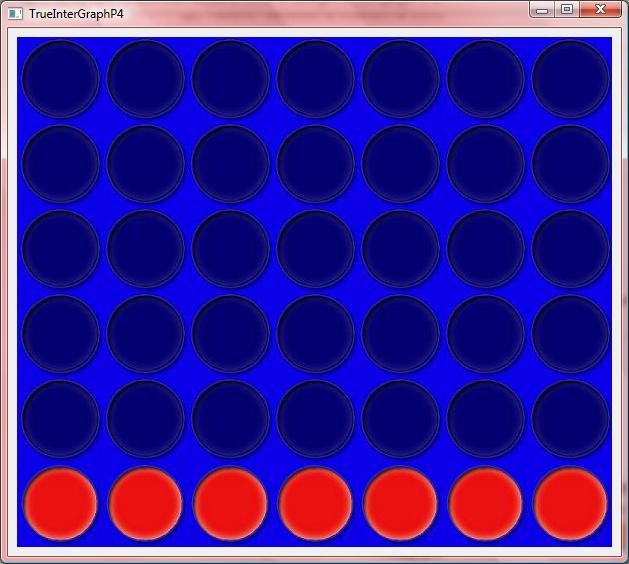Click fourth-row empty slot in middle column
Viewport: 629px width, 564px height.
point(316,334)
